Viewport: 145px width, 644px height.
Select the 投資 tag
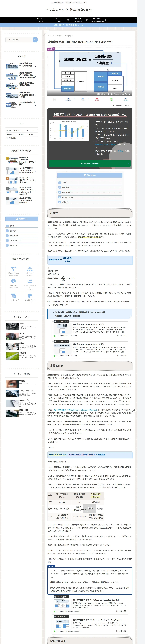click(9, 131)
